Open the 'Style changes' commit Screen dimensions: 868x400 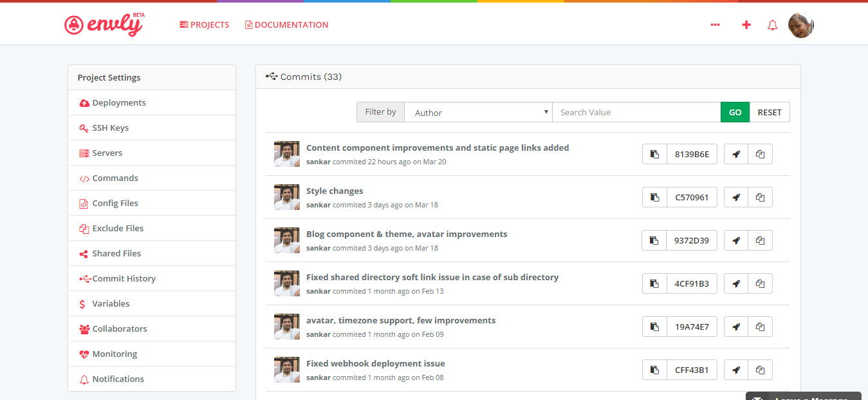click(x=335, y=191)
